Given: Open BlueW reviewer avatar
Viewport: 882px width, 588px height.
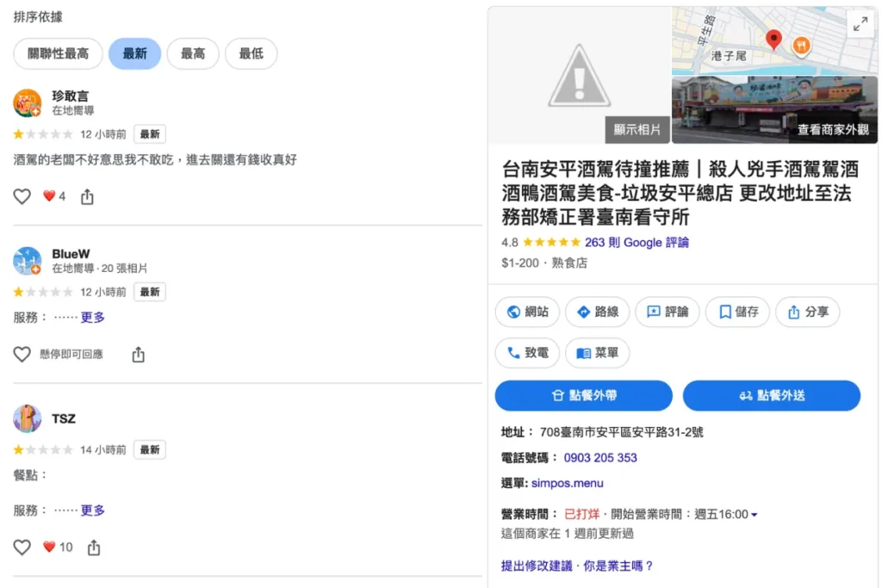Looking at the screenshot, I should click(x=27, y=261).
